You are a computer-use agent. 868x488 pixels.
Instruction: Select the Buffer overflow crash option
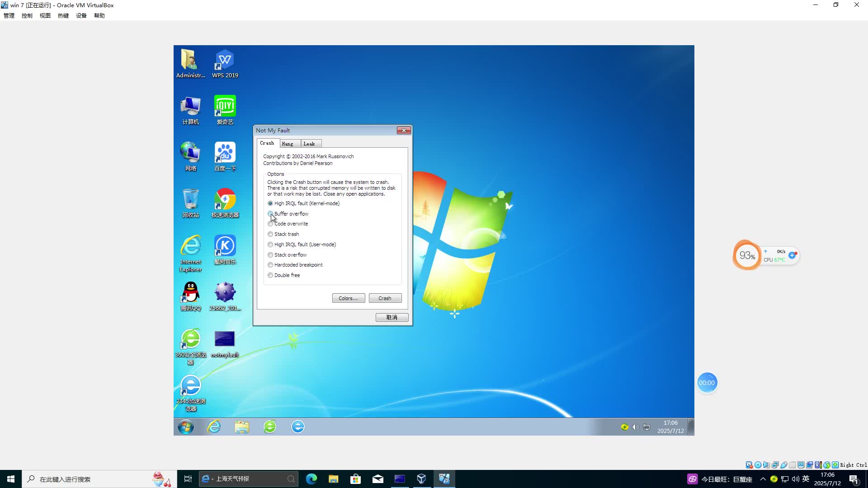(270, 214)
